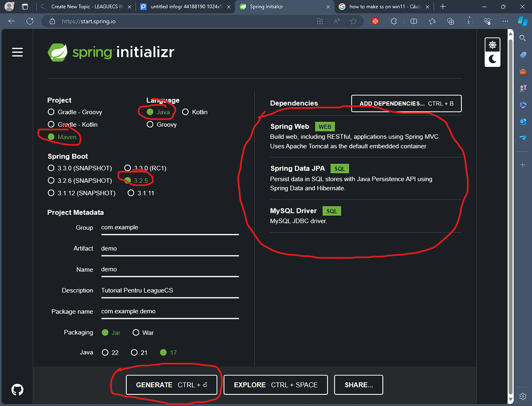This screenshot has height=406, width=532.
Task: Add page to favorites star icon
Action: (353, 21)
